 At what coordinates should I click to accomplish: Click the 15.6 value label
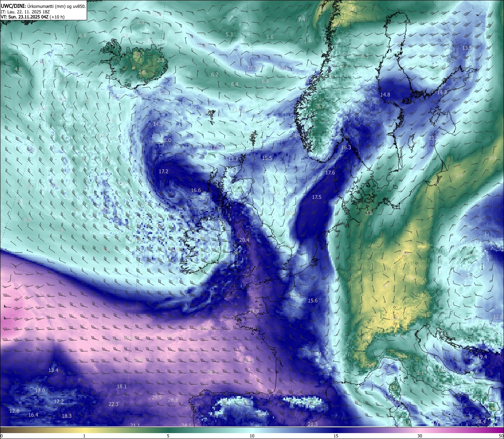(313, 301)
